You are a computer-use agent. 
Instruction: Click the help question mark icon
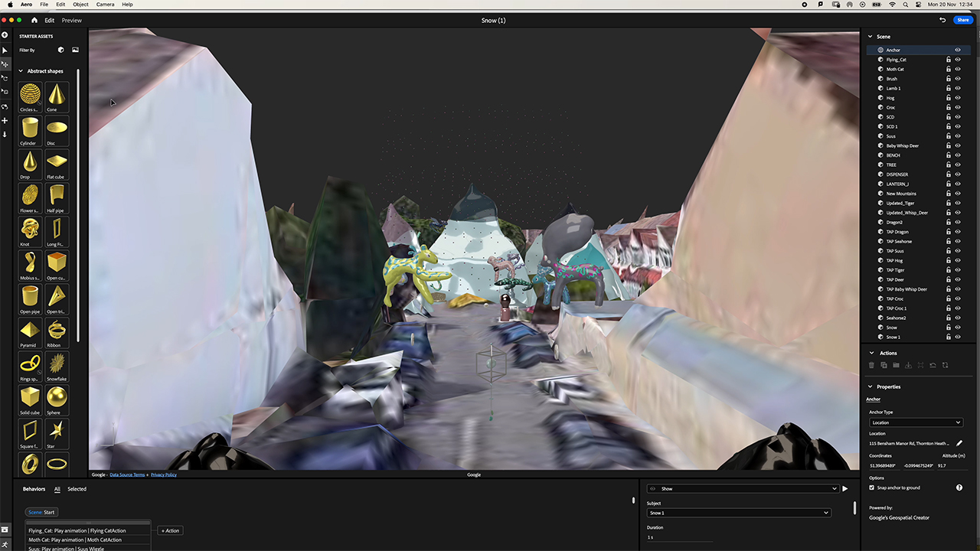959,487
